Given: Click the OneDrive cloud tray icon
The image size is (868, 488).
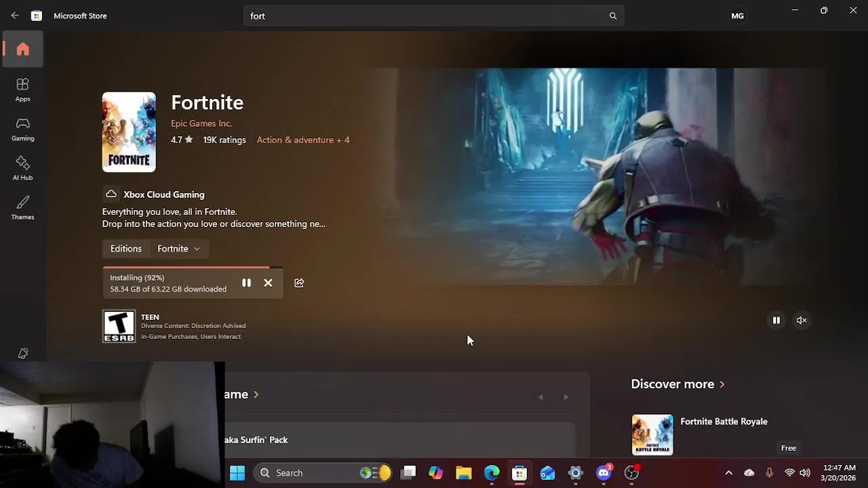Looking at the screenshot, I should tap(749, 472).
